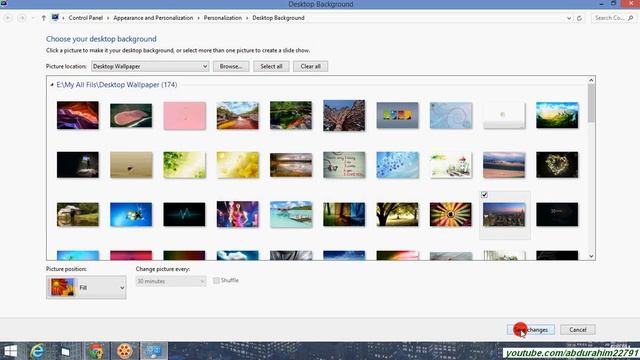Select the lit doorway on black wallpaper
640x360 pixels.
coord(78,165)
